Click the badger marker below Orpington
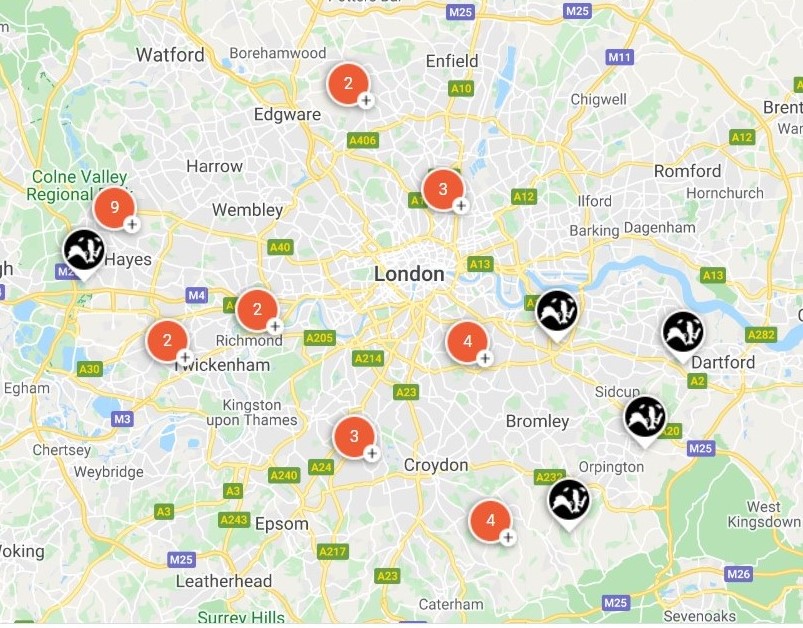This screenshot has width=803, height=628. (568, 503)
